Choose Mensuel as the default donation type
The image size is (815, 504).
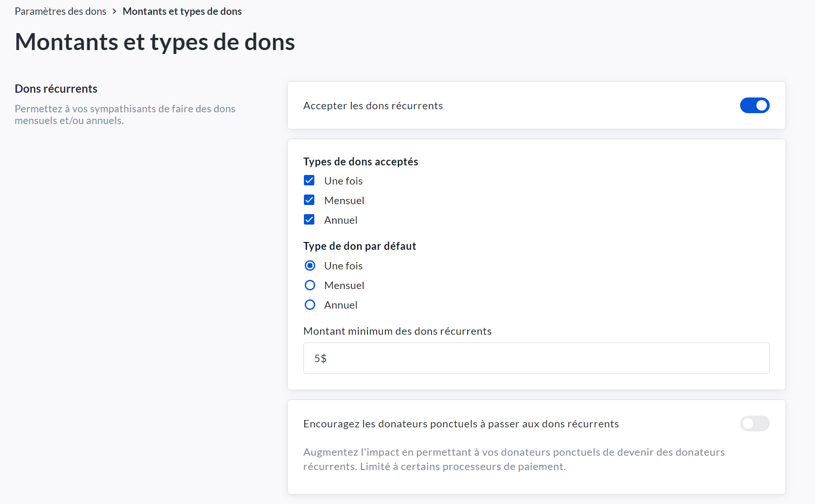(310, 285)
